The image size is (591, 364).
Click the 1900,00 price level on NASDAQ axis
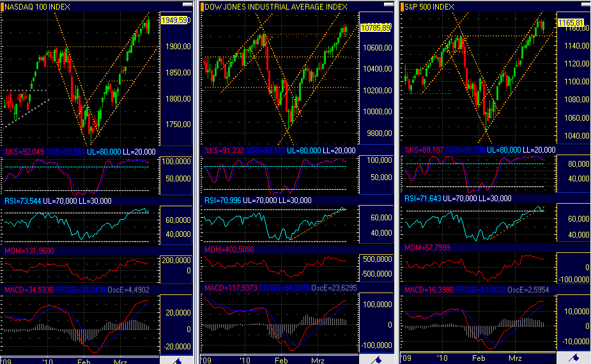pos(178,47)
